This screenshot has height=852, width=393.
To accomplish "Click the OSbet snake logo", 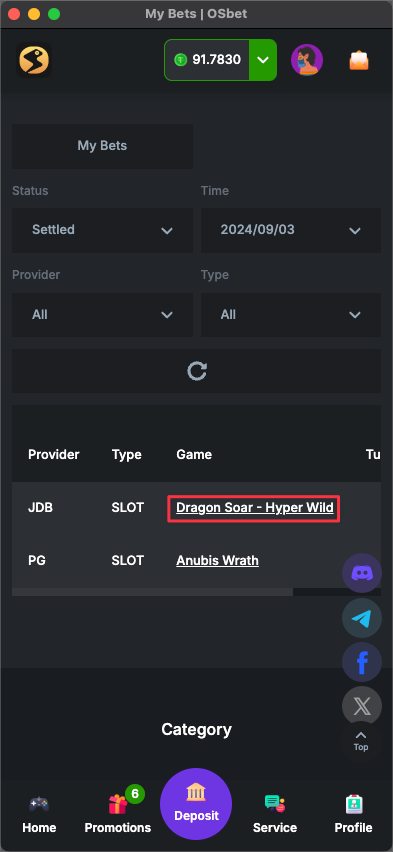I will [34, 60].
